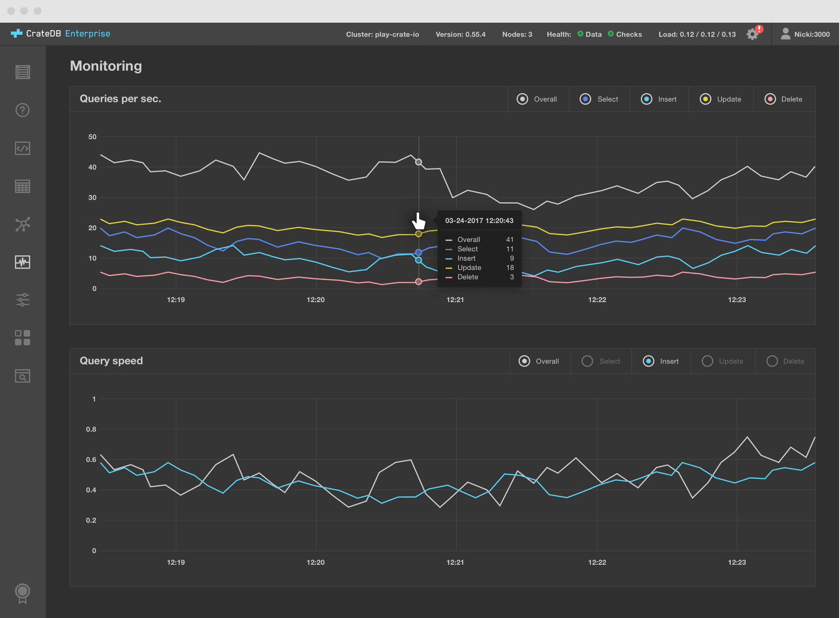Click the Checks health indicator
This screenshot has height=618, width=840.
pyautogui.click(x=625, y=34)
